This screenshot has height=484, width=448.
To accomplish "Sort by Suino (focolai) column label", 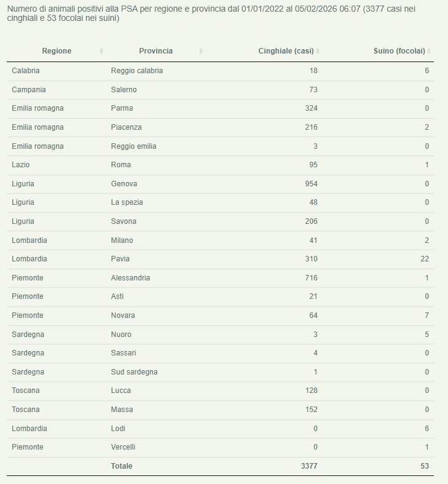I will 399,51.
